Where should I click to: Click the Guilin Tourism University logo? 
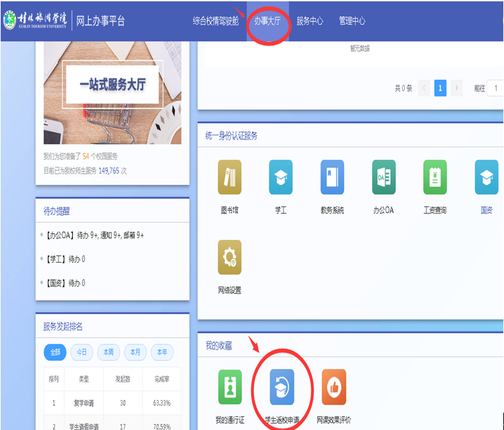35,20
